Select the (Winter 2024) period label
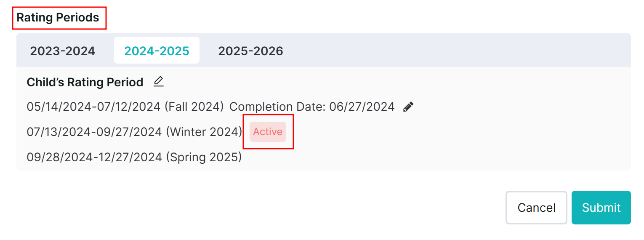The width and height of the screenshot is (644, 240). click(x=204, y=132)
